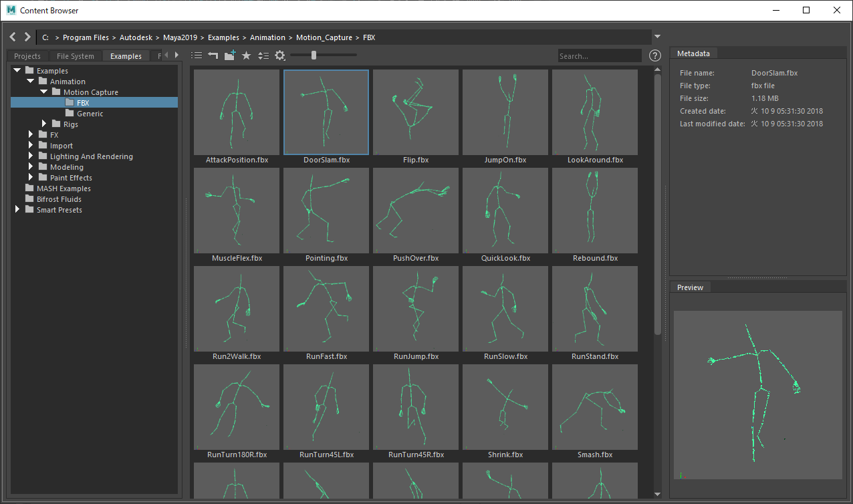The image size is (853, 504).
Task: Select the AttackPosition.fbx thumbnail
Action: click(x=237, y=112)
